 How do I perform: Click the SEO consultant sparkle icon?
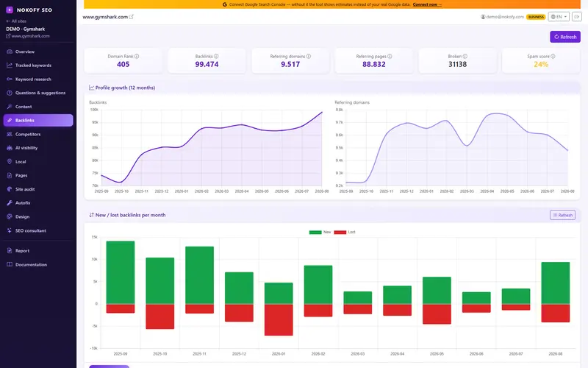click(x=10, y=230)
